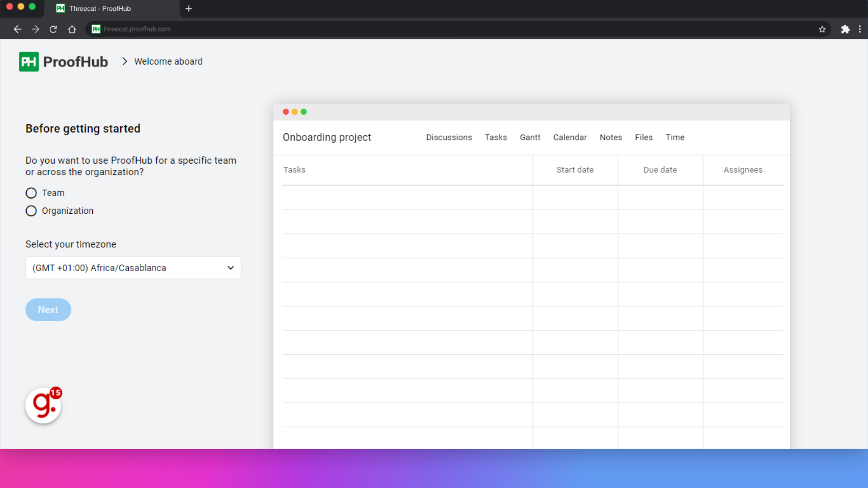Select the Tasks navigation icon
This screenshot has height=488, width=868.
(495, 137)
